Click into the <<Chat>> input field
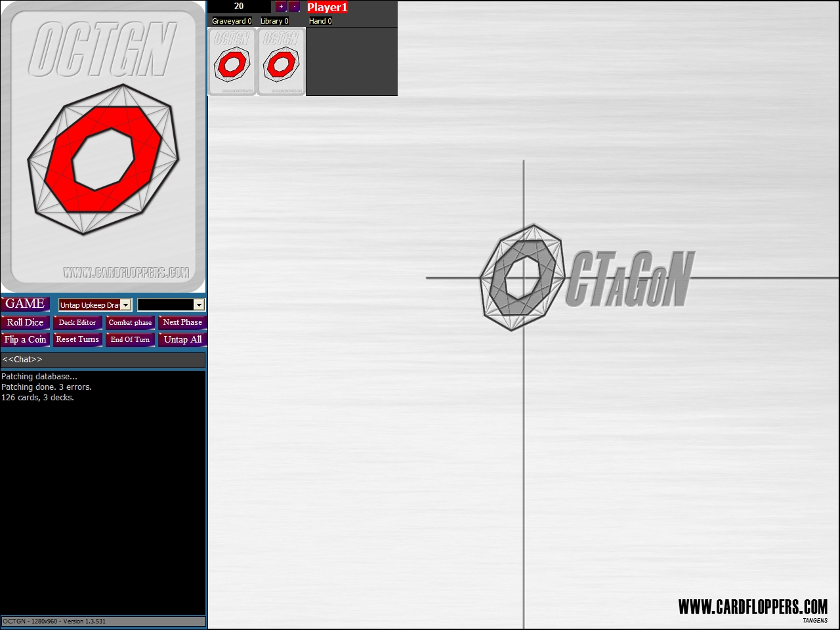 tap(103, 360)
